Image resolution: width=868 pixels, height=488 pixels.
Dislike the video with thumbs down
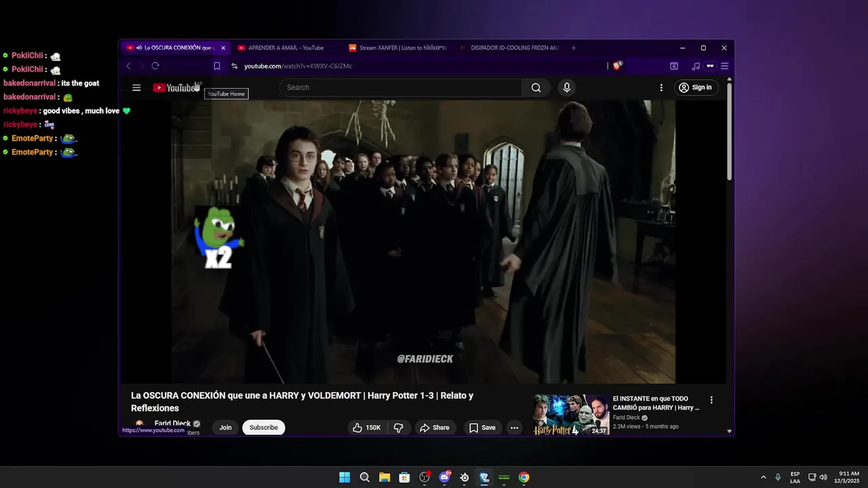(x=399, y=428)
